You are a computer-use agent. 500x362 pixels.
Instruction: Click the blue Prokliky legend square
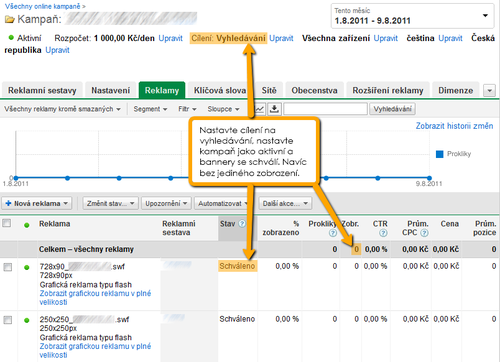[x=440, y=154]
